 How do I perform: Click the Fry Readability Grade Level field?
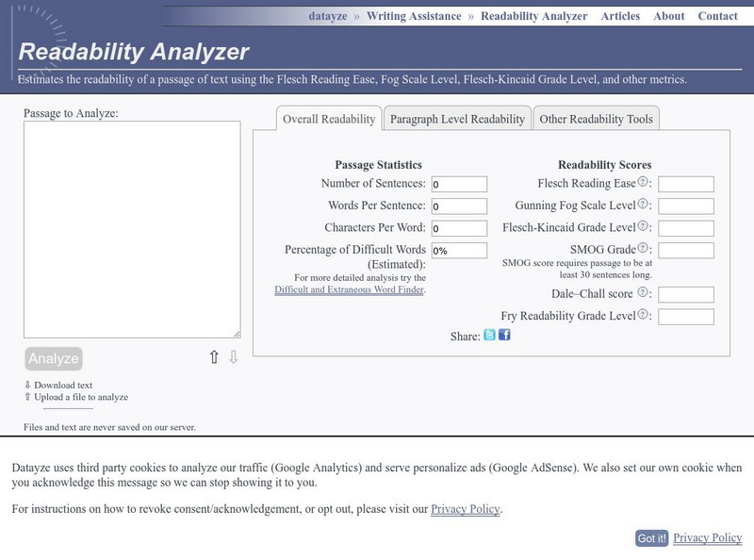(x=686, y=317)
